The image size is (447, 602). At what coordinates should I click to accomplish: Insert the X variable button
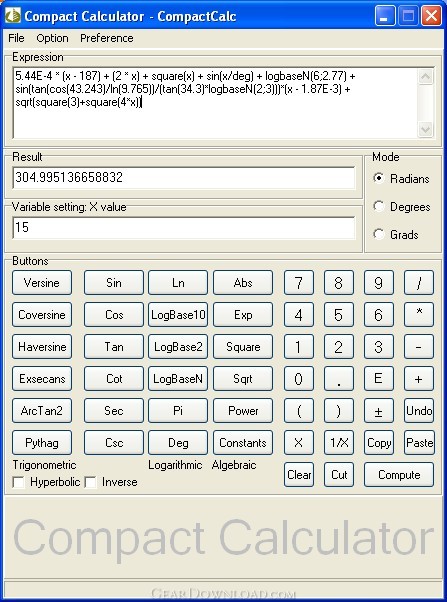tap(299, 443)
